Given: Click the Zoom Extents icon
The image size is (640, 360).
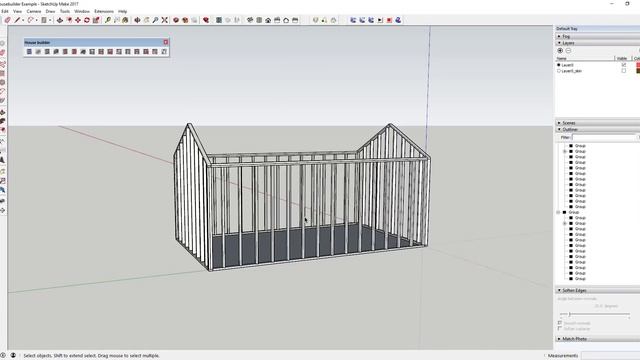Looking at the screenshot, I should pos(164,20).
